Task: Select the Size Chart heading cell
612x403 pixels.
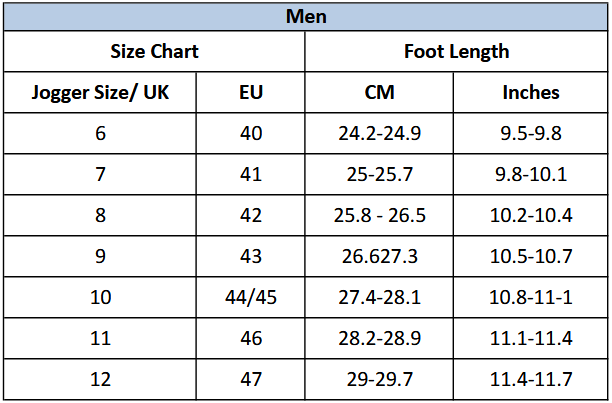Action: click(x=154, y=51)
